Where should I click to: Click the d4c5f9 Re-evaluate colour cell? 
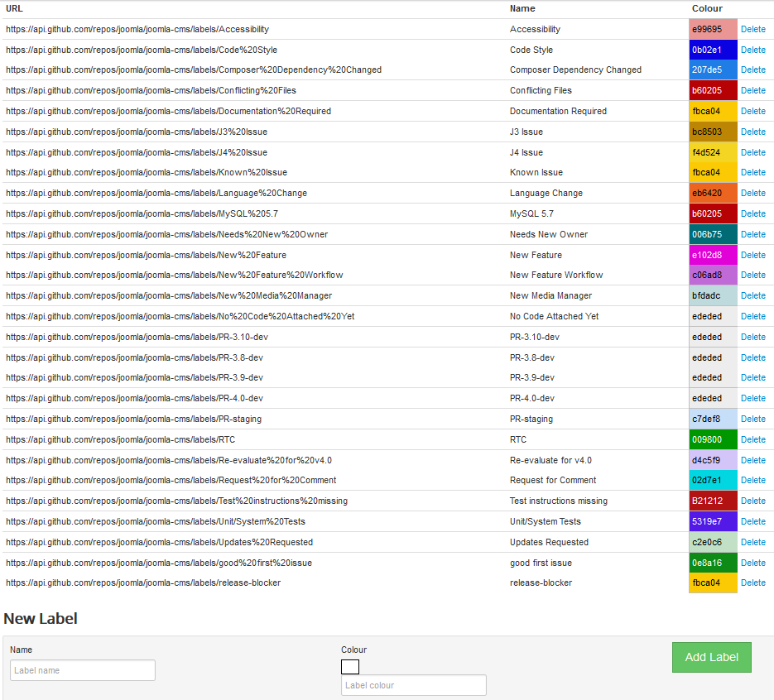pyautogui.click(x=713, y=460)
